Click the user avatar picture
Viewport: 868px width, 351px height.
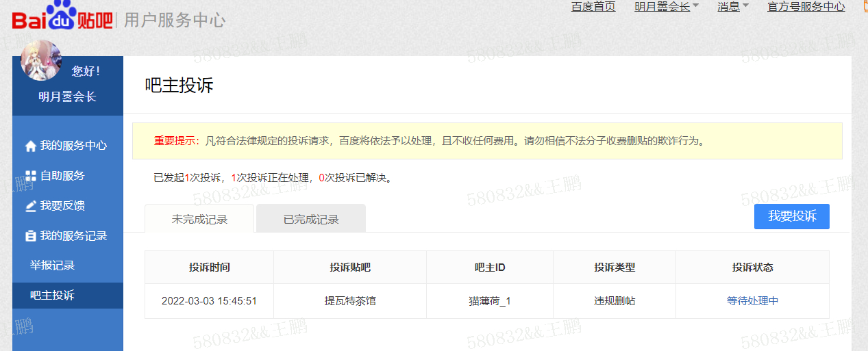41,60
